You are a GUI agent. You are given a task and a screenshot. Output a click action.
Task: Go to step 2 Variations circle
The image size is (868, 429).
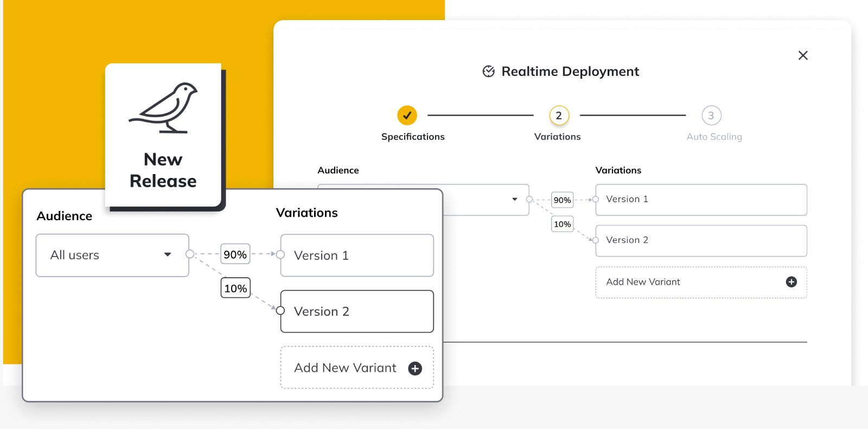click(x=559, y=115)
